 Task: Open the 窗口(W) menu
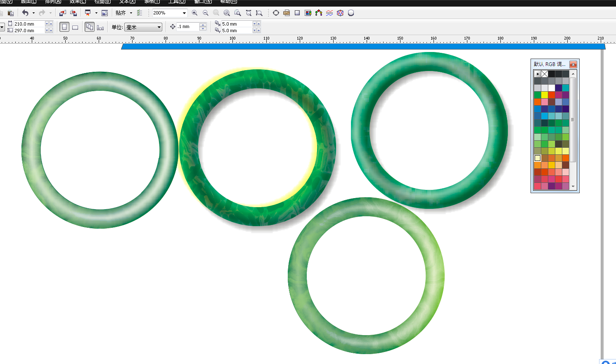[203, 2]
